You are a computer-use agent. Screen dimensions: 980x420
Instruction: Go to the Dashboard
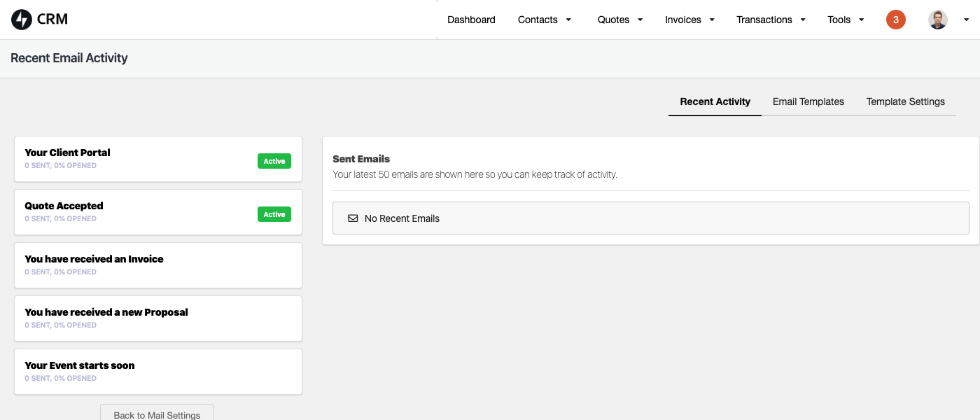(x=471, y=20)
